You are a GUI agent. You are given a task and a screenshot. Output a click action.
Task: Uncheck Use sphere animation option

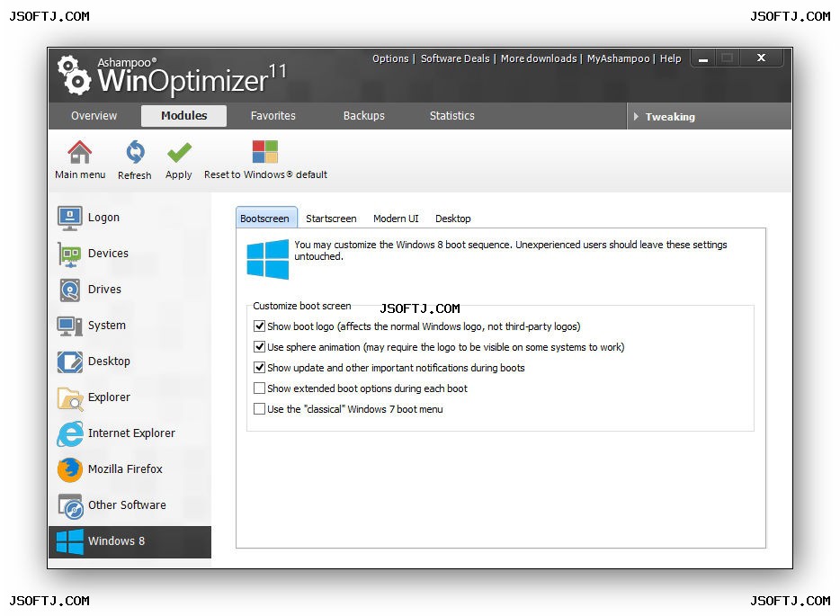click(x=259, y=346)
